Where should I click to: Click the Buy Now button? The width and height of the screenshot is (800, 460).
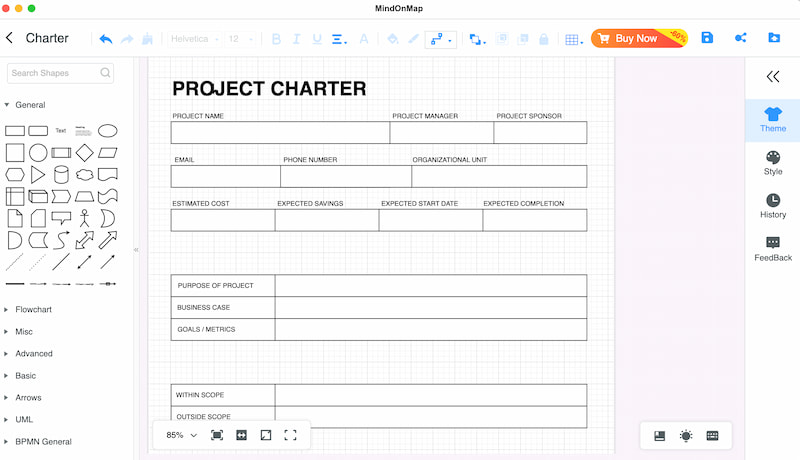click(x=639, y=38)
